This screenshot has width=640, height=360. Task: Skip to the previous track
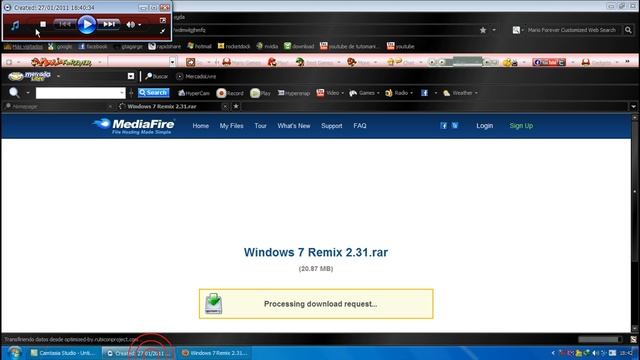[x=65, y=24]
